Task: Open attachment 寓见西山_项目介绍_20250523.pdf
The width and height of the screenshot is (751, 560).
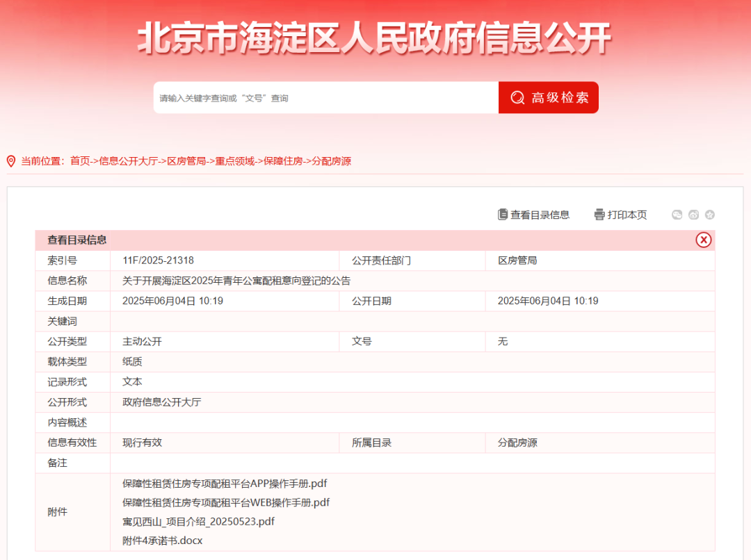Action: [x=198, y=522]
